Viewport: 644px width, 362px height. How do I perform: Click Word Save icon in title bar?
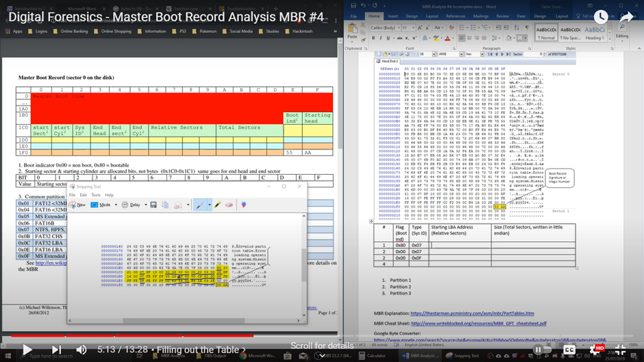click(354, 5)
